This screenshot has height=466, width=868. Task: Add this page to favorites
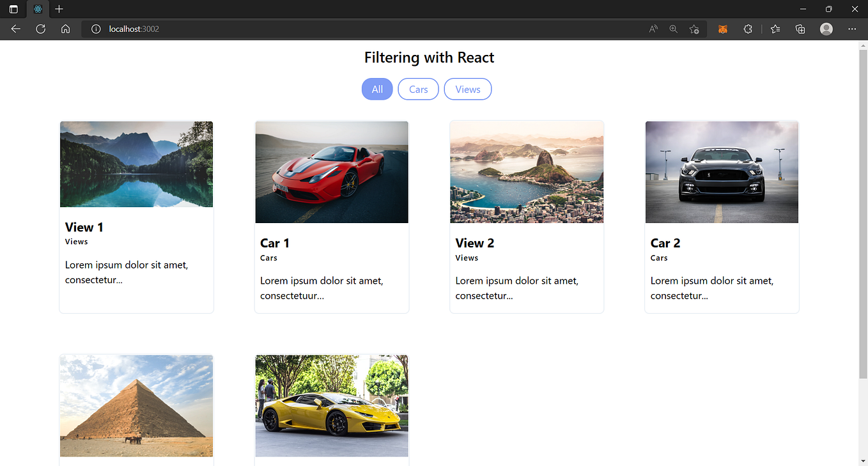pyautogui.click(x=694, y=29)
